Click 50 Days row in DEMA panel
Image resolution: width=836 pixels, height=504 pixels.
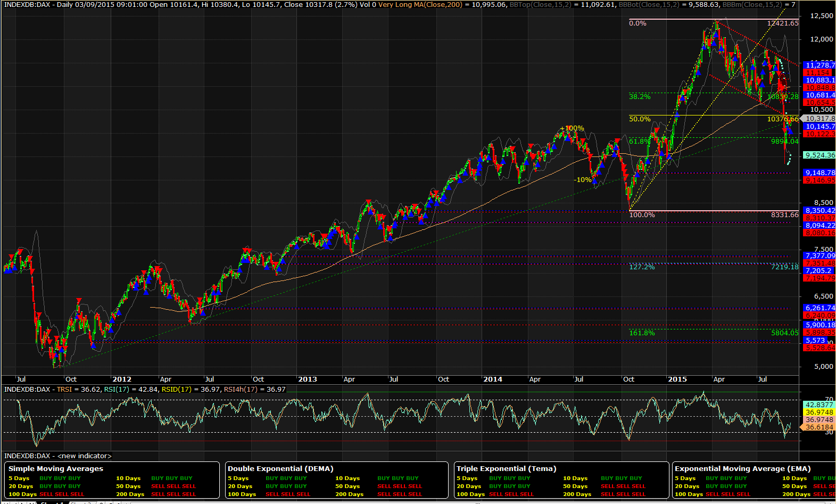(x=378, y=486)
